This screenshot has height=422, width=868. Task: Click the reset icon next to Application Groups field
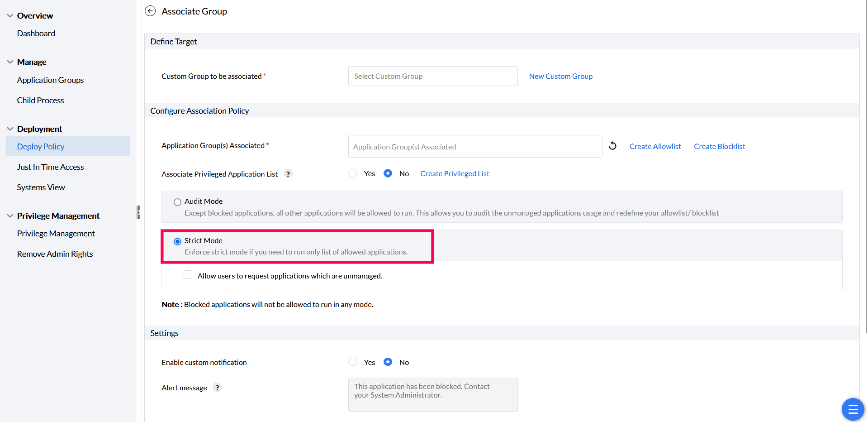pyautogui.click(x=613, y=146)
